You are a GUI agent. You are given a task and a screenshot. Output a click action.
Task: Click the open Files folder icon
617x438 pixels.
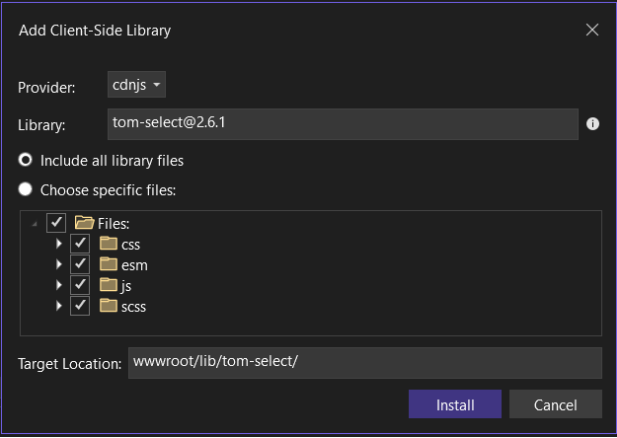[x=84, y=223]
